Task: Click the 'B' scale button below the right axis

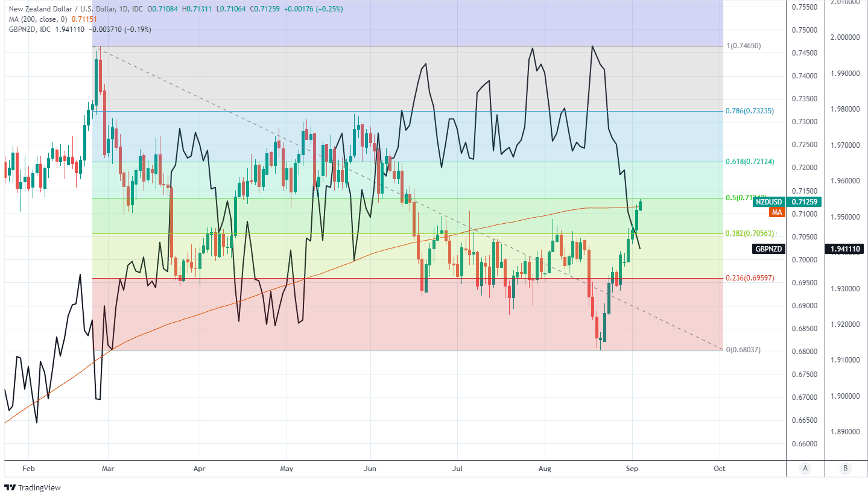Action: coord(845,468)
